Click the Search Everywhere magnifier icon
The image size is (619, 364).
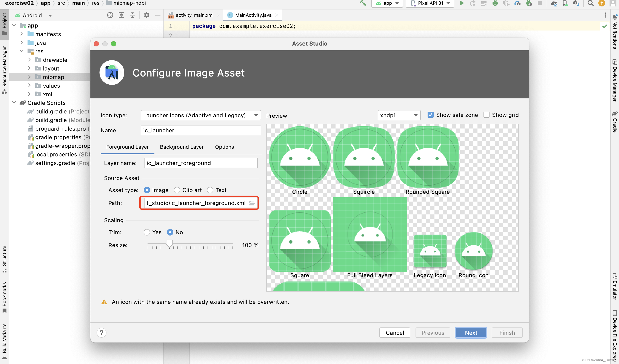[x=590, y=3]
